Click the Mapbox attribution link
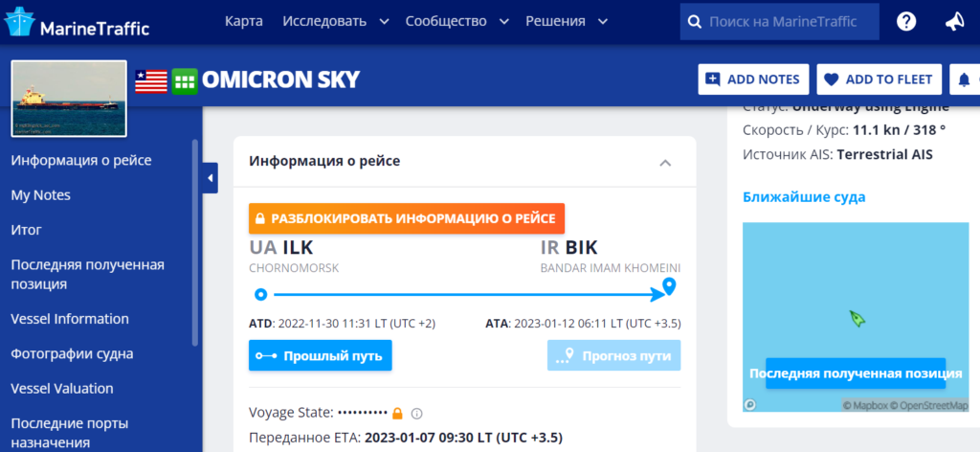Image resolution: width=980 pixels, height=452 pixels. click(865, 406)
